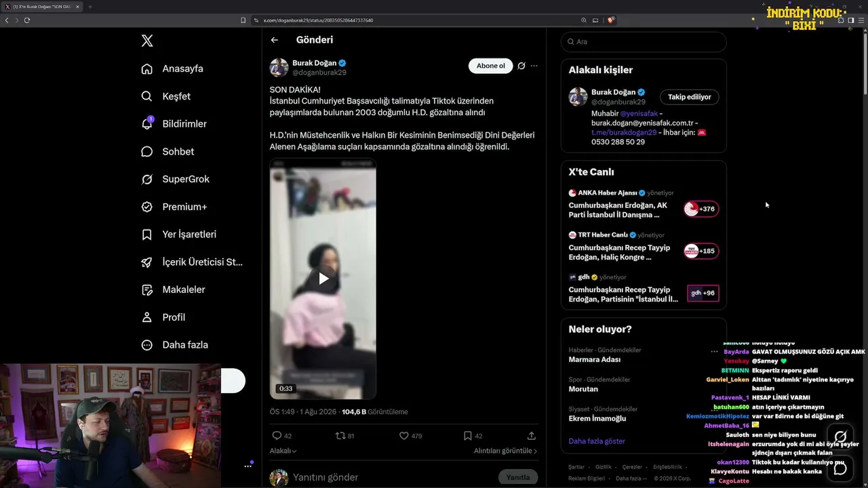Click the Ara search box
The height and width of the screenshot is (488, 868).
tap(644, 41)
